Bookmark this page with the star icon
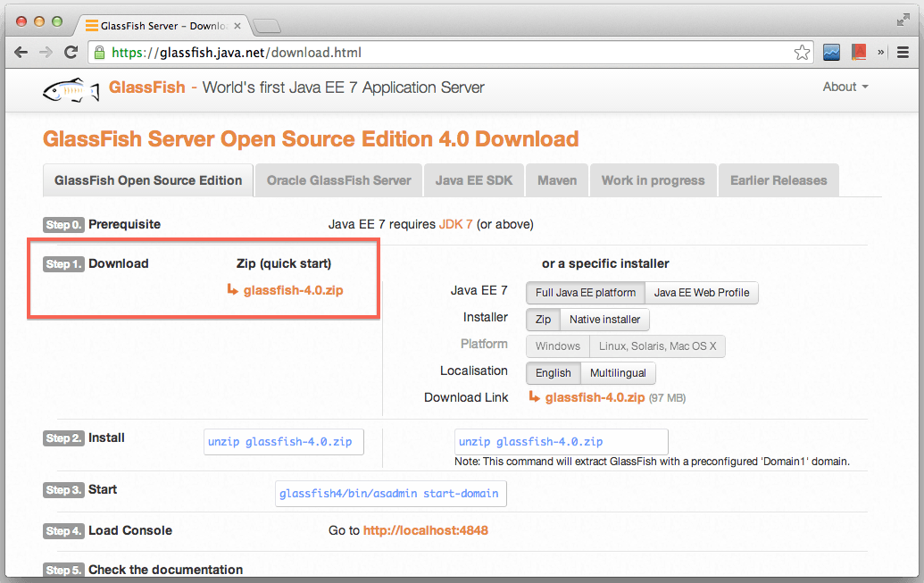Screen dimensions: 924x583 (x=802, y=53)
